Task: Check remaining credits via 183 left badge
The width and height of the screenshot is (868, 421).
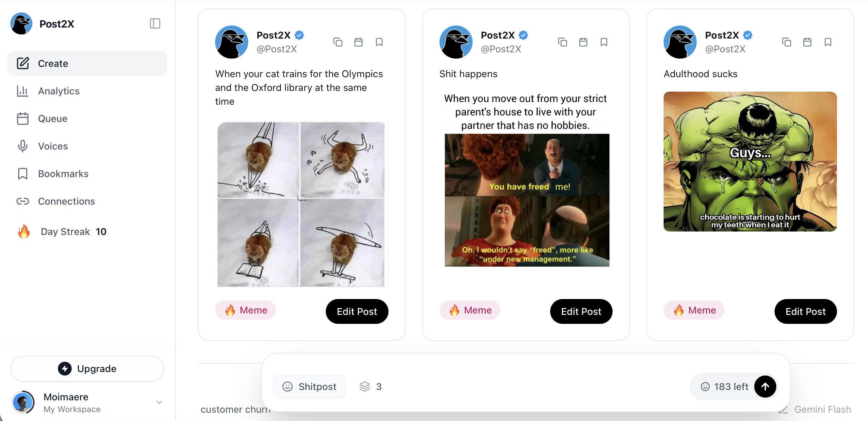Action: (x=725, y=386)
